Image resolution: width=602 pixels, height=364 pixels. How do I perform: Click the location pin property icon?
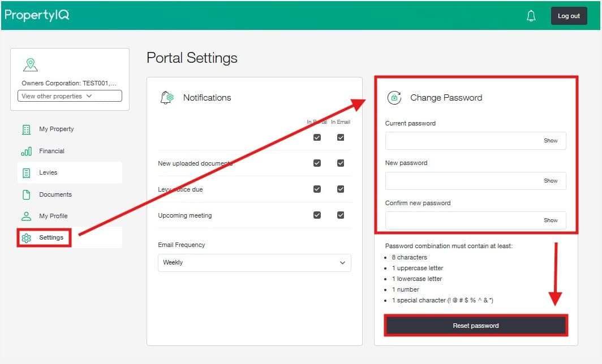click(30, 64)
